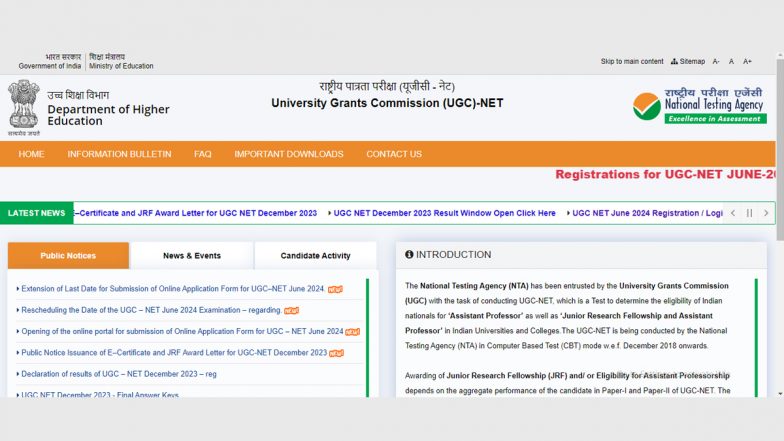
Task: Open Rescheduling the Date of UGC-NET June 2024 notice
Action: pyautogui.click(x=151, y=310)
